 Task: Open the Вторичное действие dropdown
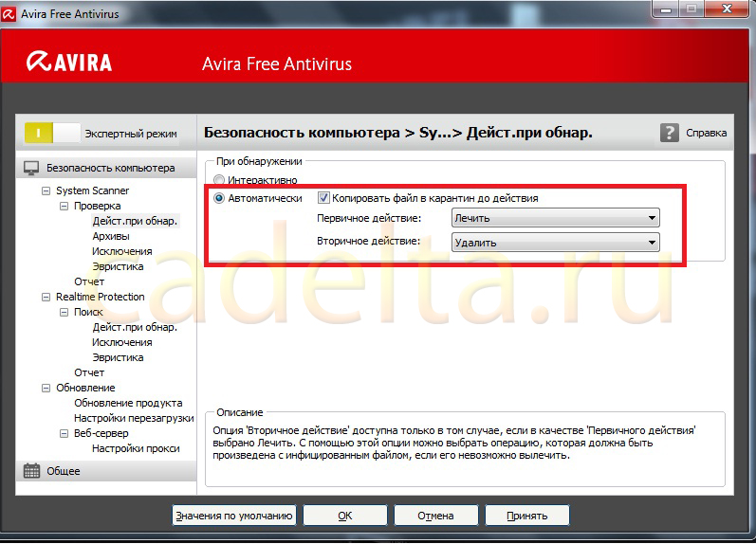[556, 243]
